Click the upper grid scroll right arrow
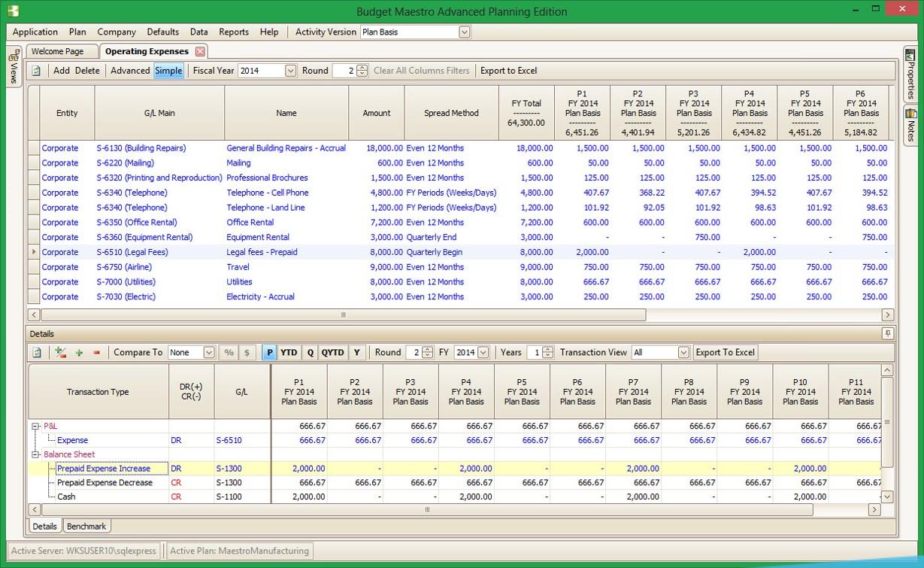Screen dimensions: 924x568 (887, 315)
